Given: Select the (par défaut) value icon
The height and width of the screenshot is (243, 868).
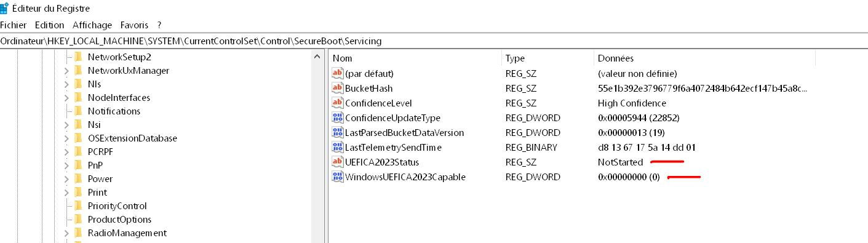Looking at the screenshot, I should click(337, 73).
